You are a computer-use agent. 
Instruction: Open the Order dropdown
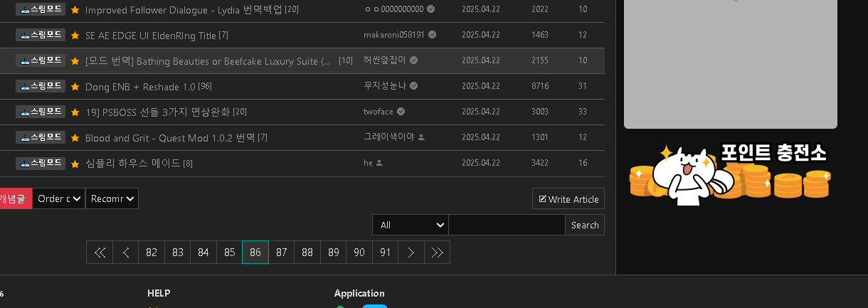pos(58,198)
